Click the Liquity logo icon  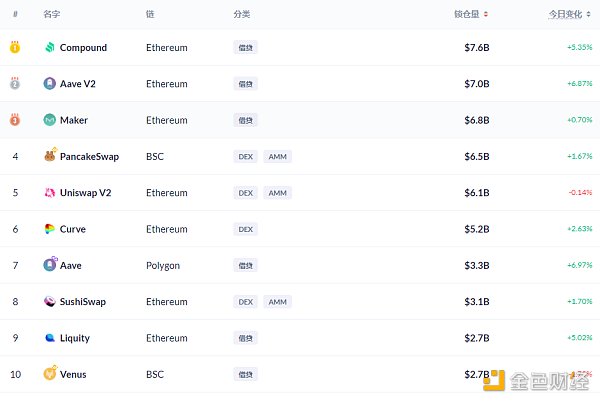(x=50, y=338)
